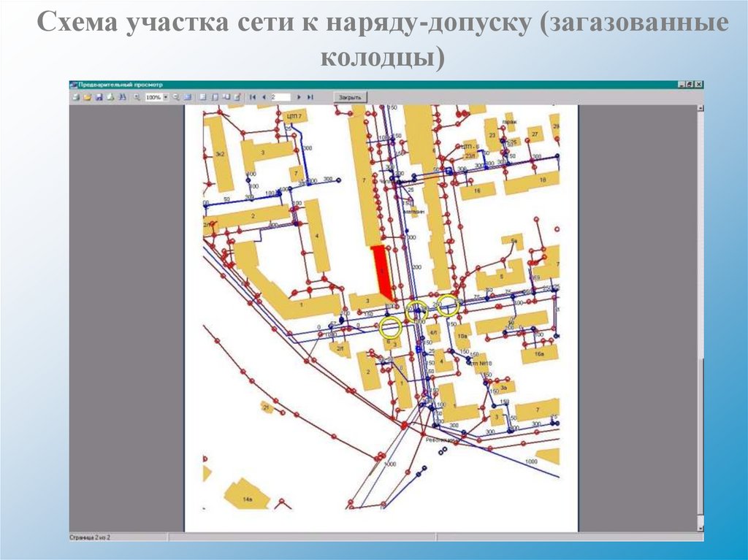748x560 pixels.
Task: Click the binoculars search icon
Action: pos(123,97)
